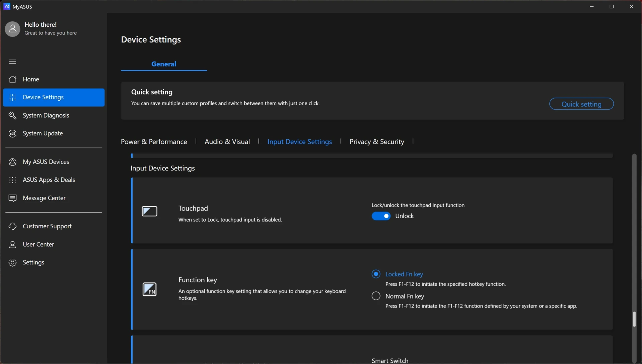Click the Smart Switch label
This screenshot has width=642, height=364.
pyautogui.click(x=390, y=361)
